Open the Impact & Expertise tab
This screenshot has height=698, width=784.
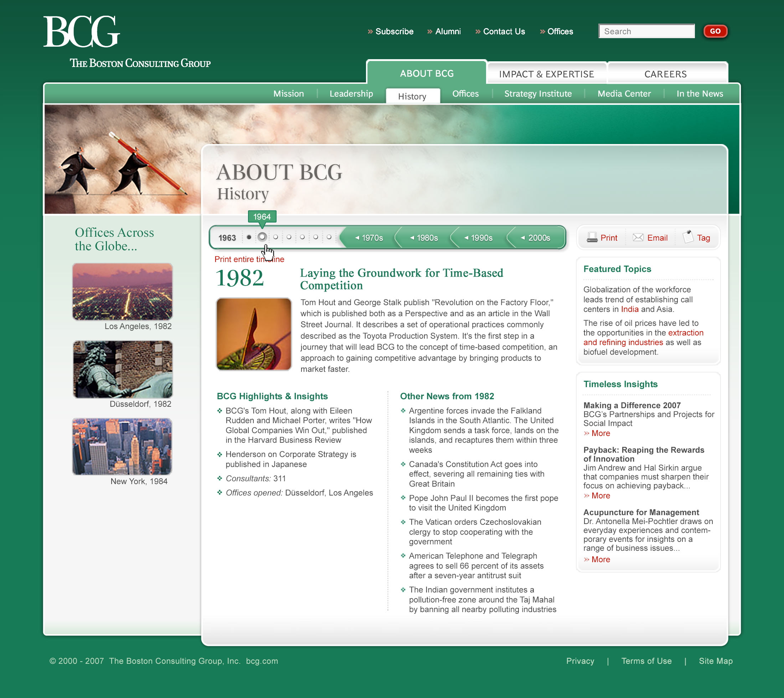(x=546, y=74)
